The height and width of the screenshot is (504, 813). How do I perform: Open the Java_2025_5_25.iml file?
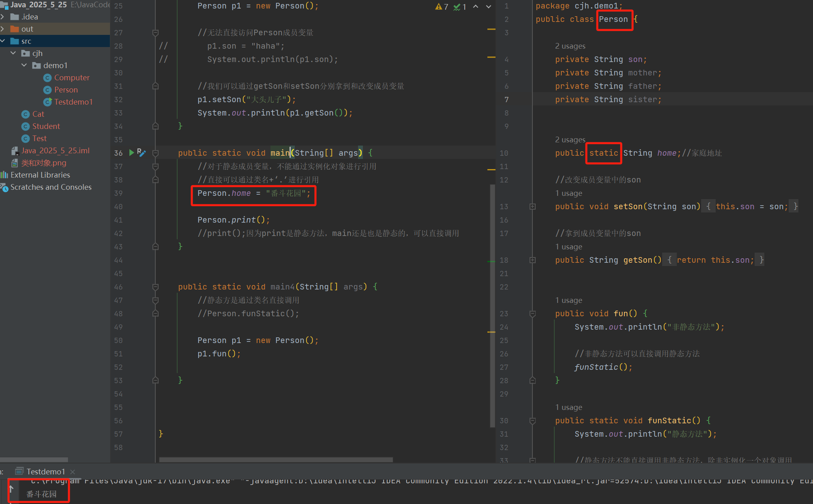coord(55,150)
